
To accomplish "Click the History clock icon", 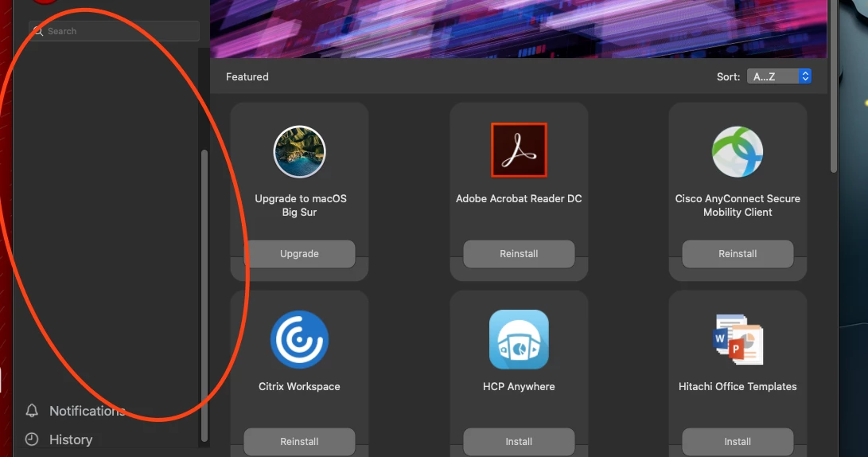I will [x=32, y=439].
